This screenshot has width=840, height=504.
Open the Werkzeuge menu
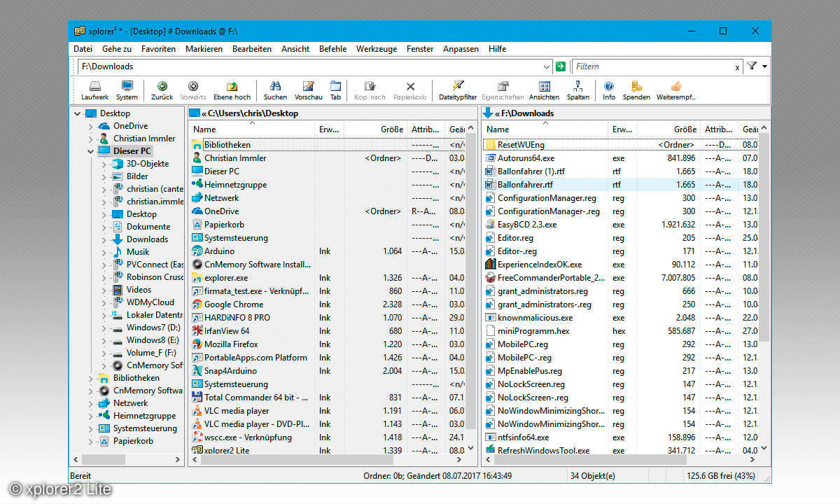point(377,49)
